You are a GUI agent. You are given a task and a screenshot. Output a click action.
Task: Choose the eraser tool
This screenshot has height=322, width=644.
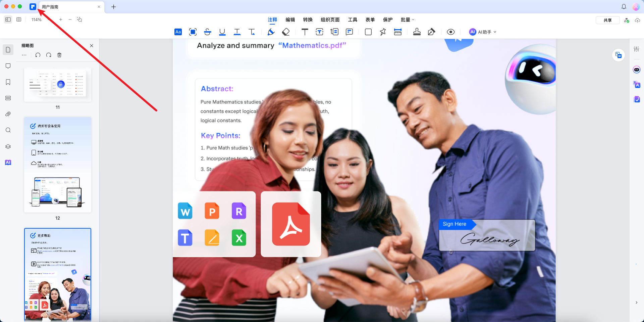coord(286,32)
